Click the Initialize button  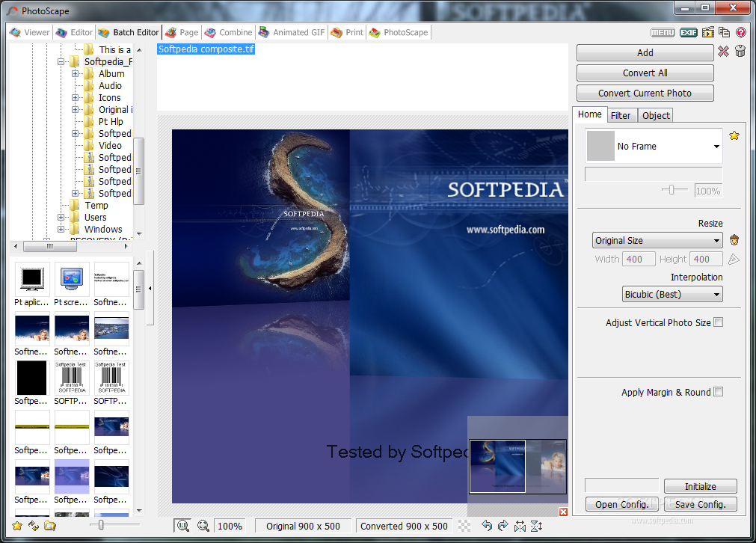(700, 486)
